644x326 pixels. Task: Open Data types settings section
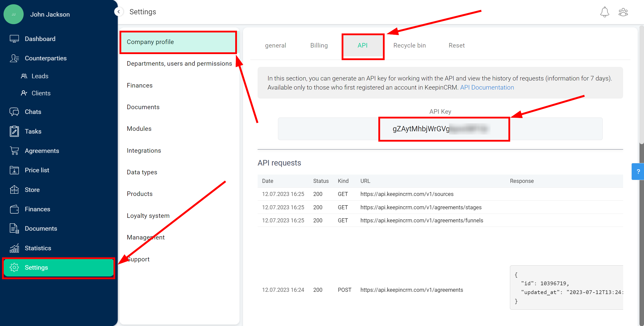click(x=142, y=172)
